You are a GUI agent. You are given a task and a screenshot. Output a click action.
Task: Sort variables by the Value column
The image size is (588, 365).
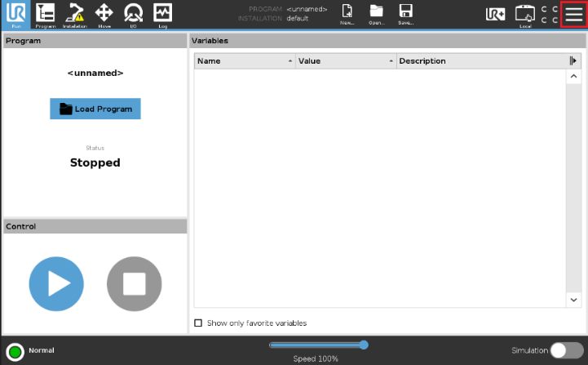(346, 60)
